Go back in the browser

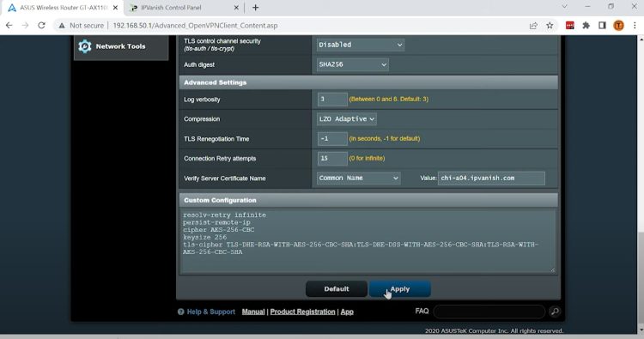click(x=9, y=26)
